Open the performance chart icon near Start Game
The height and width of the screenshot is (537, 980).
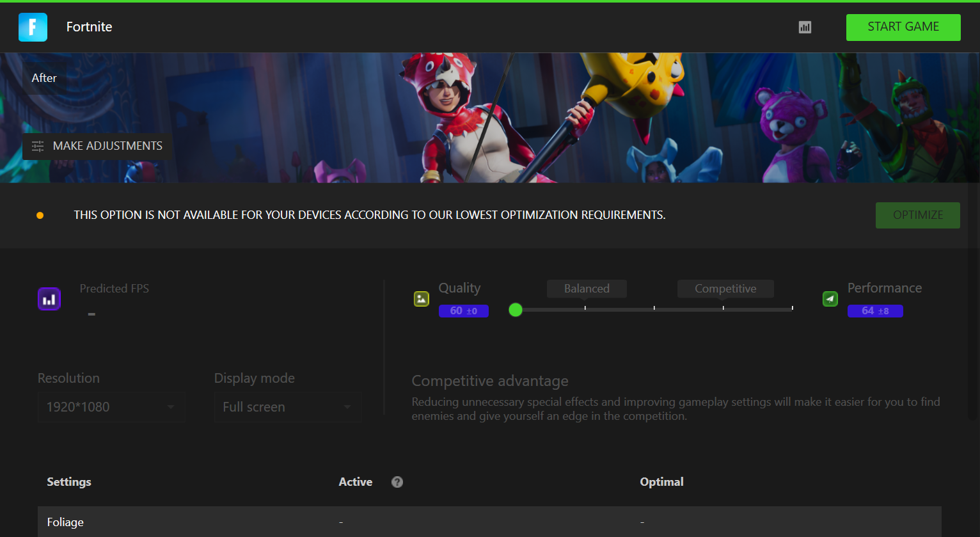tap(805, 27)
